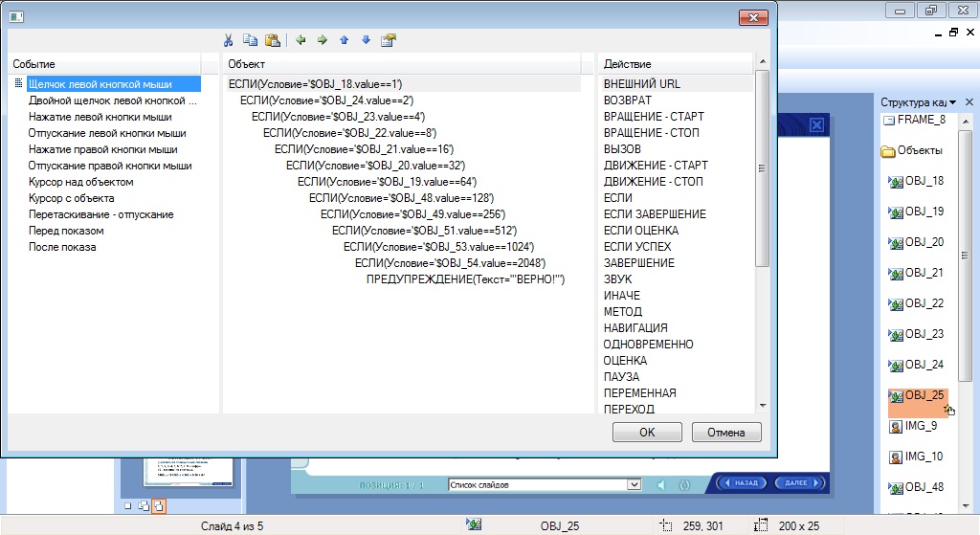The width and height of the screenshot is (980, 535).
Task: Click the speaker sound icon in the slide player
Action: 661,484
